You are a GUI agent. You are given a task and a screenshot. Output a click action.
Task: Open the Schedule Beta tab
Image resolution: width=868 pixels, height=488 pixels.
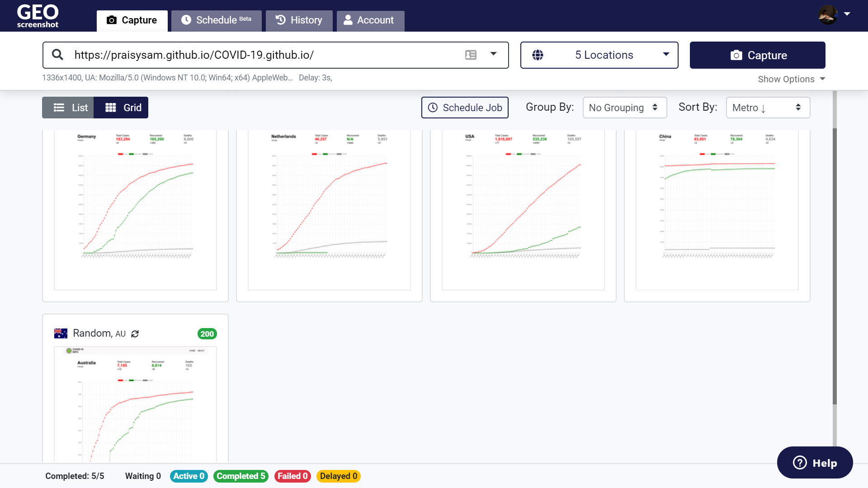216,20
